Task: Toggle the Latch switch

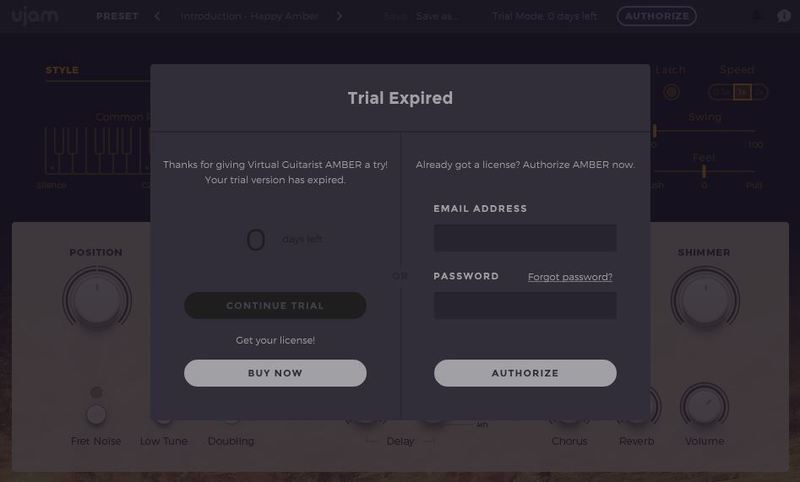Action: pyautogui.click(x=671, y=92)
